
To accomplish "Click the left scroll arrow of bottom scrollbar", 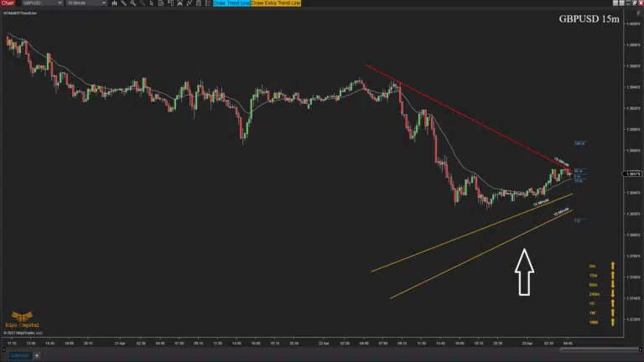I will (x=3, y=349).
